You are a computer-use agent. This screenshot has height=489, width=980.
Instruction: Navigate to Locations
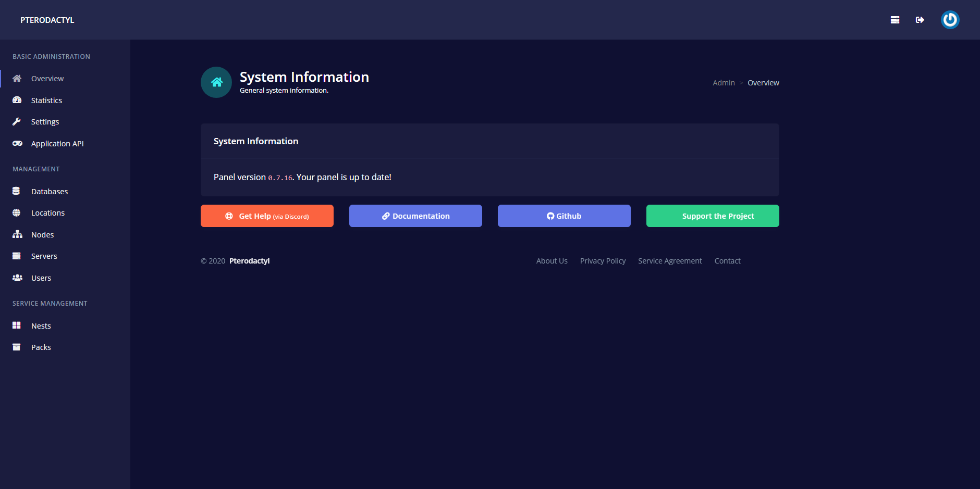[x=65, y=213]
